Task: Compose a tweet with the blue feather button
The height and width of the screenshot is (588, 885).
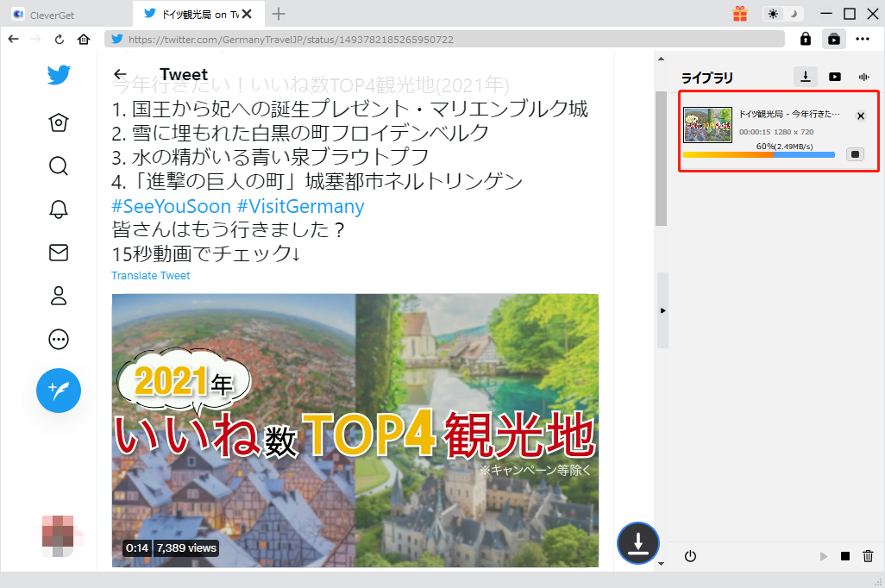Action: [58, 391]
